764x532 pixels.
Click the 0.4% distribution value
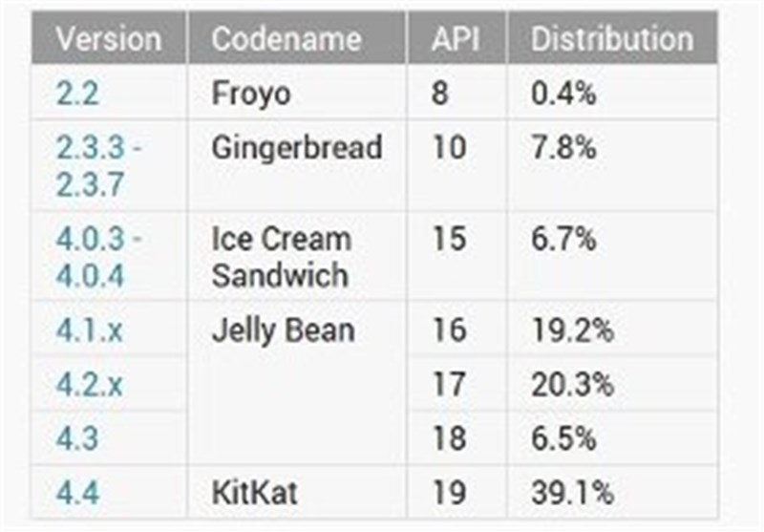tap(564, 95)
